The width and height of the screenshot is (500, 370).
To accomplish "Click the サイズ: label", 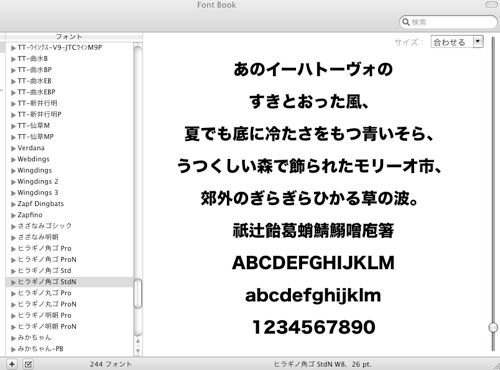I will pos(409,42).
